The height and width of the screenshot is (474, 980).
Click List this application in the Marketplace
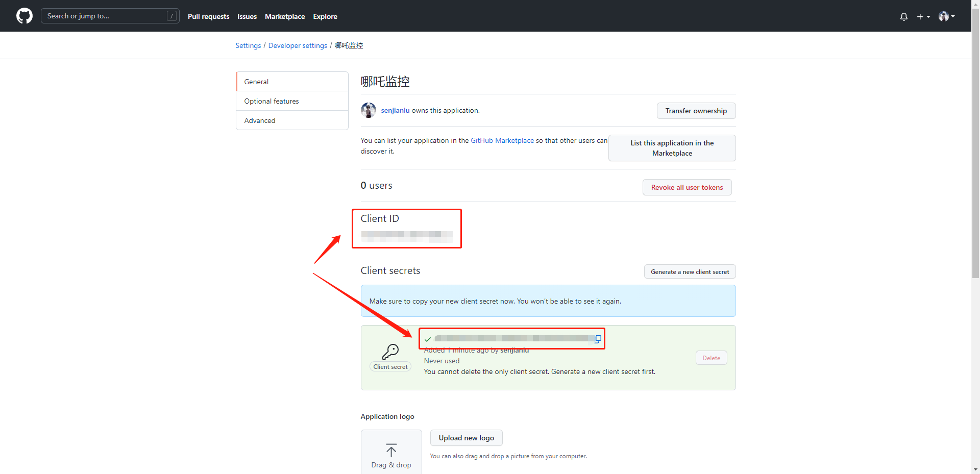click(x=672, y=148)
